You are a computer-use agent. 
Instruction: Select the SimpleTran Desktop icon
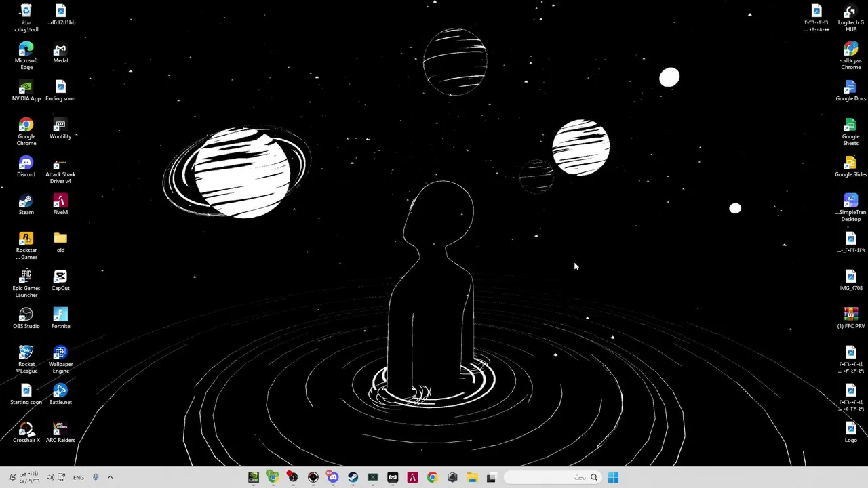[x=850, y=207]
